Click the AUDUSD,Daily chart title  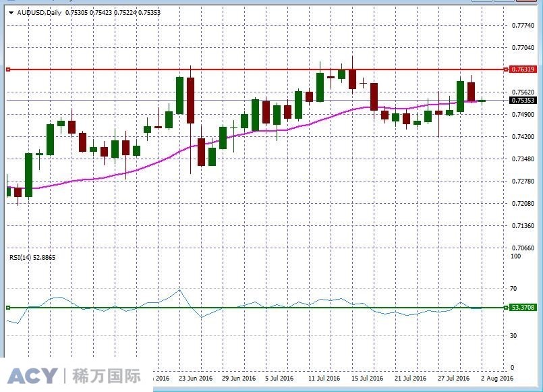pos(39,12)
